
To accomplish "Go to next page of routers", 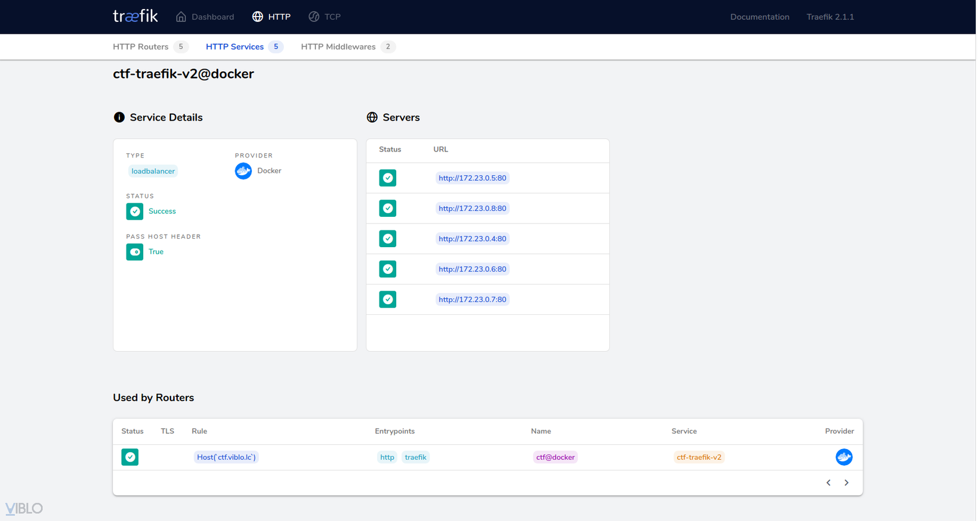I will click(846, 483).
